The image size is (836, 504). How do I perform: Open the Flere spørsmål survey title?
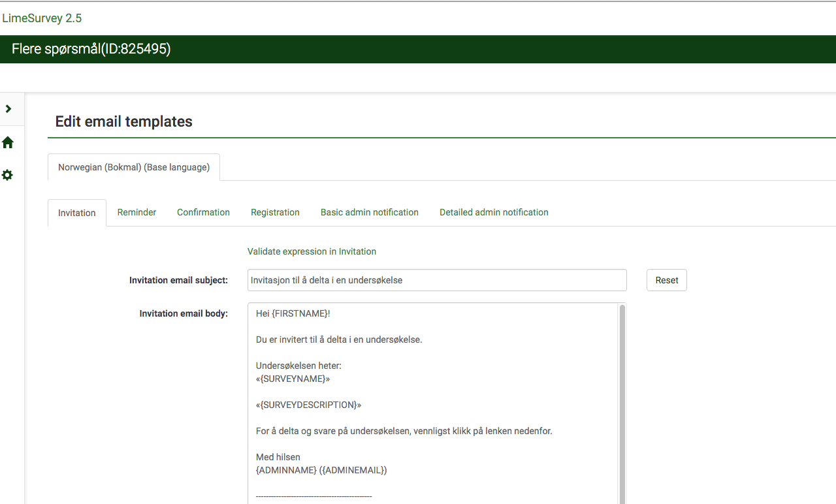tap(91, 49)
